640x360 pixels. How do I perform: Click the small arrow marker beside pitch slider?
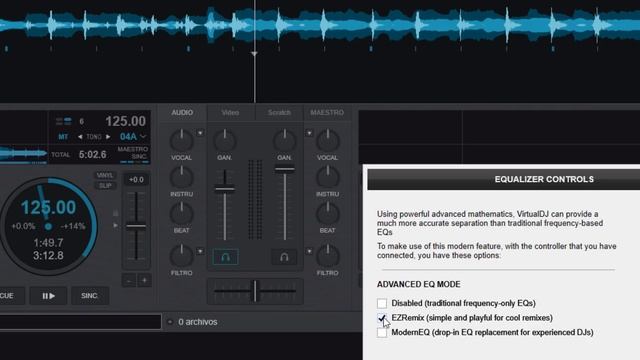pyautogui.click(x=116, y=225)
